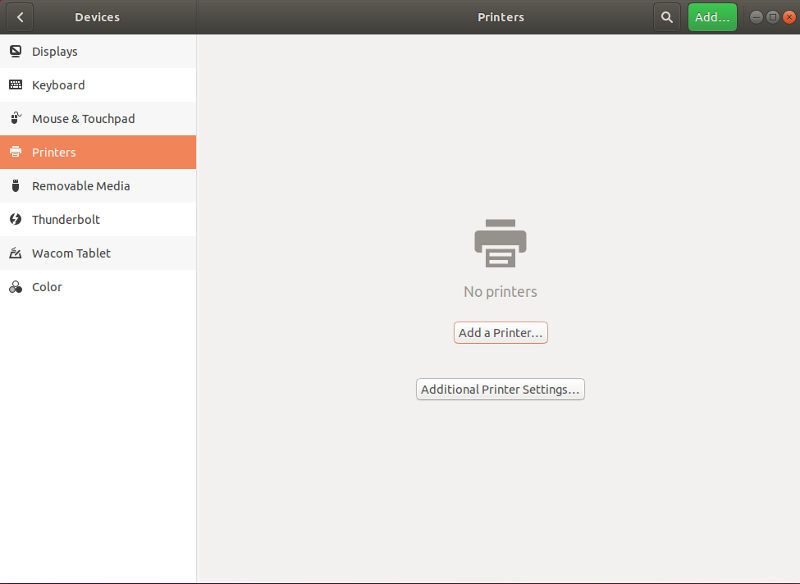The image size is (800, 584).
Task: Open Wacom Tablet settings via its icon
Action: tap(16, 253)
